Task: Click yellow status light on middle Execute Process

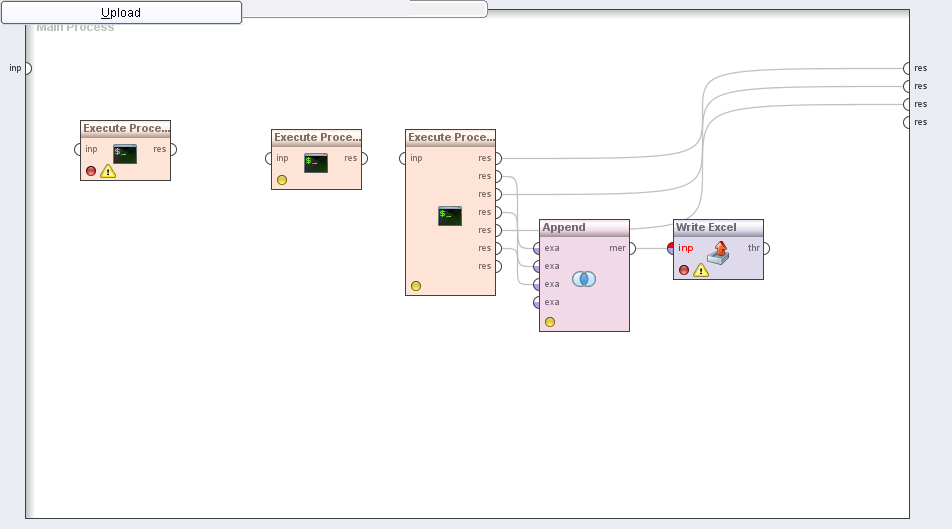Action: (282, 180)
